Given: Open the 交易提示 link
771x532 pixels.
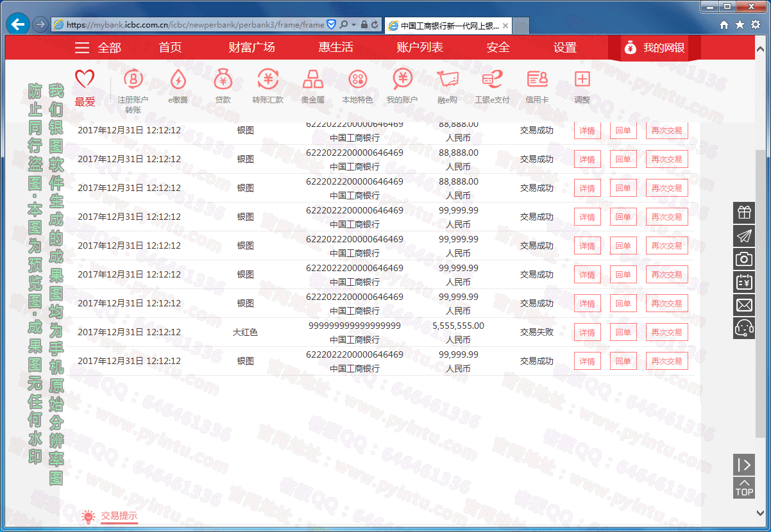Looking at the screenshot, I should tap(119, 515).
